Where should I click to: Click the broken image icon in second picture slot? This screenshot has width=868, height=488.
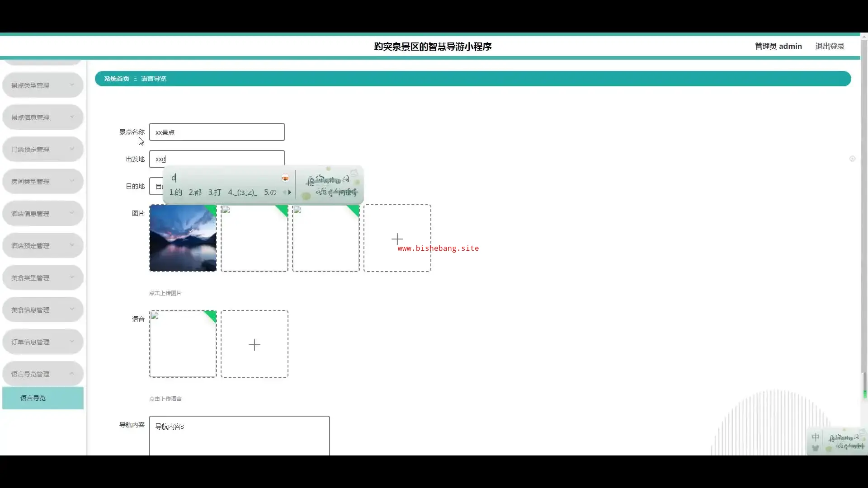(x=226, y=210)
